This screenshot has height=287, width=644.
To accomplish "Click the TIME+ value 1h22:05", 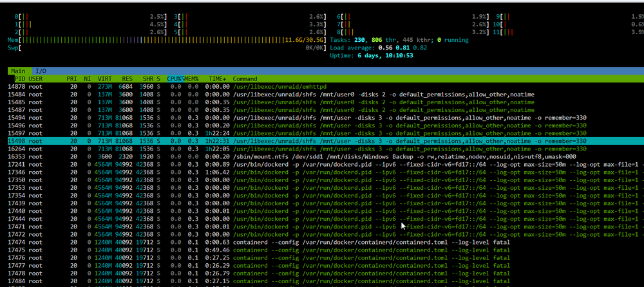I will [x=218, y=149].
